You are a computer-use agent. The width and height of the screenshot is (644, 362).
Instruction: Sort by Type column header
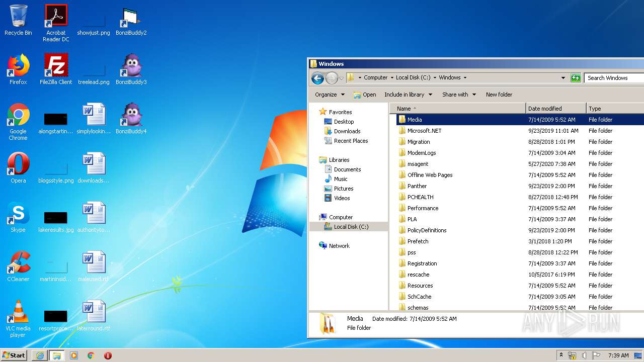tap(615, 109)
